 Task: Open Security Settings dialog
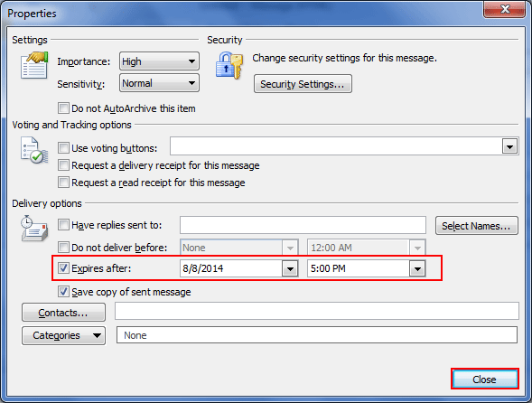pyautogui.click(x=303, y=84)
